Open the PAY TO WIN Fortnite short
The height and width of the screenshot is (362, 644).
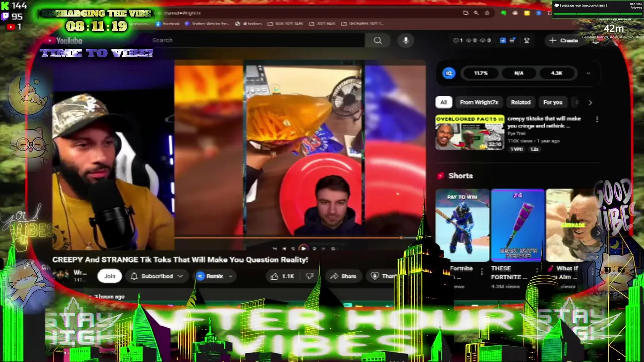click(x=462, y=225)
